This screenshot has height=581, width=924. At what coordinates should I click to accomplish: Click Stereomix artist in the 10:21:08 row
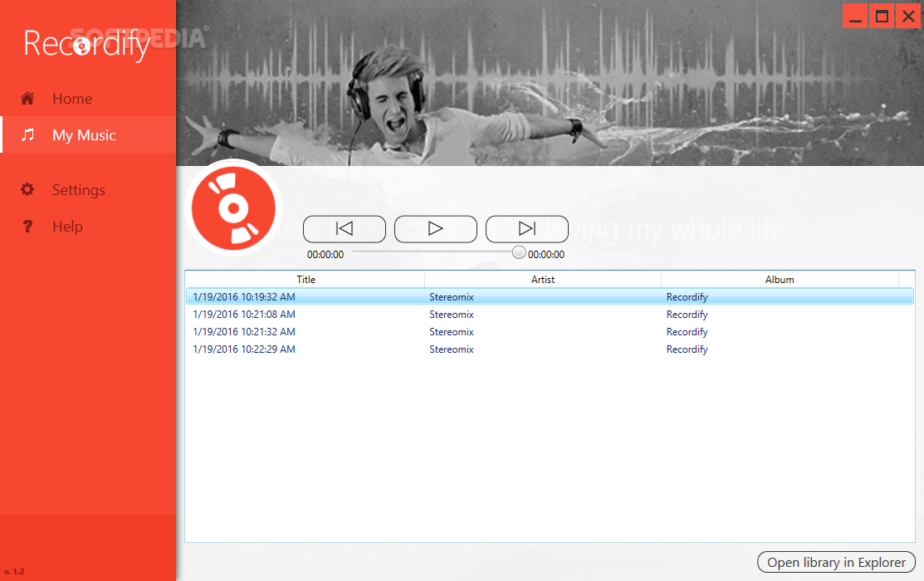pos(452,314)
